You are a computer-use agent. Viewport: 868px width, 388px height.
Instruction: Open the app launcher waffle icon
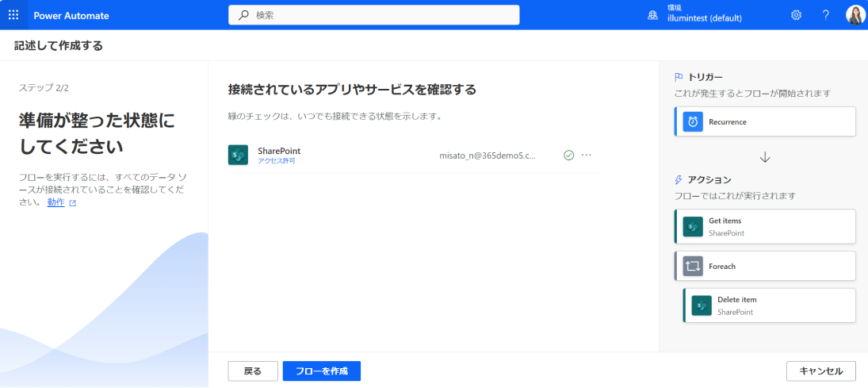[13, 15]
